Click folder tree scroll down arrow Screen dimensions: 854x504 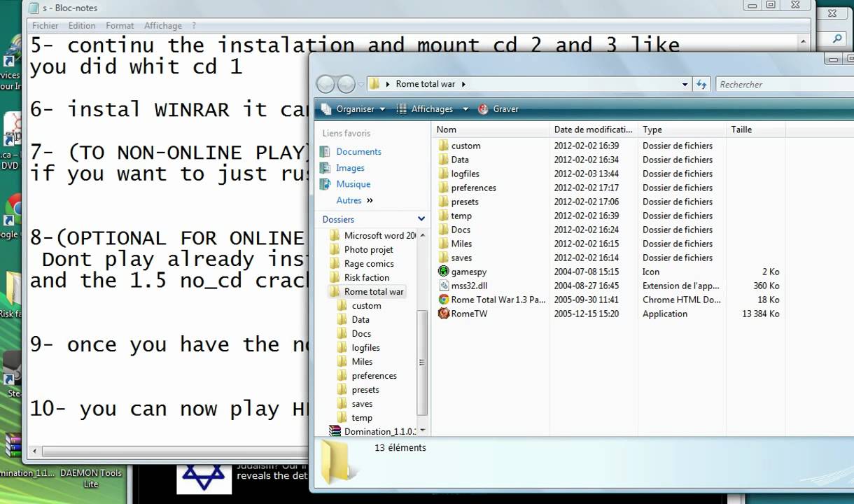421,430
